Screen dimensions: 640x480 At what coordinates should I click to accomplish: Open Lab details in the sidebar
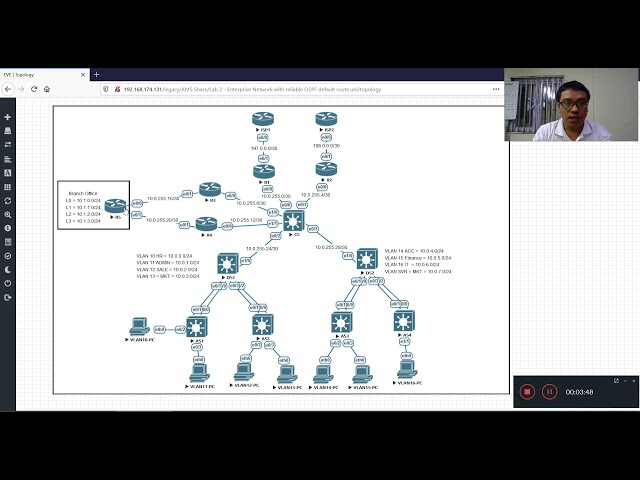(7, 242)
